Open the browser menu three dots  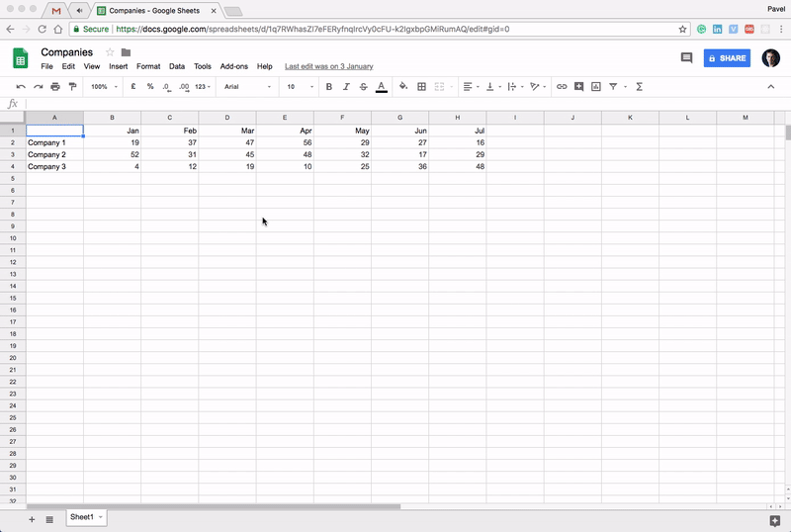pos(781,30)
